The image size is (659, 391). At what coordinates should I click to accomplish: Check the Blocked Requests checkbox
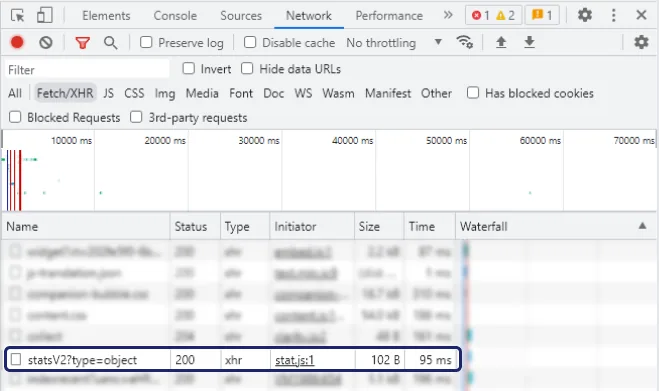coord(15,117)
